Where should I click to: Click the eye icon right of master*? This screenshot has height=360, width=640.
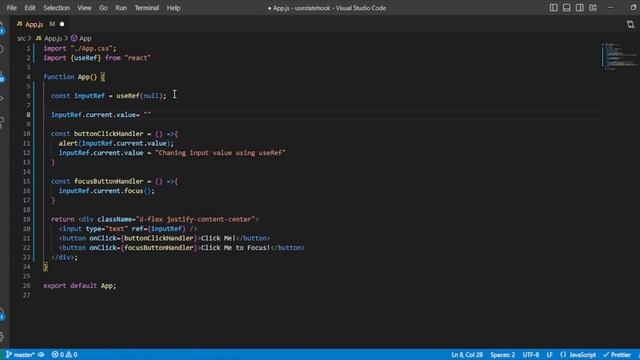click(x=41, y=355)
